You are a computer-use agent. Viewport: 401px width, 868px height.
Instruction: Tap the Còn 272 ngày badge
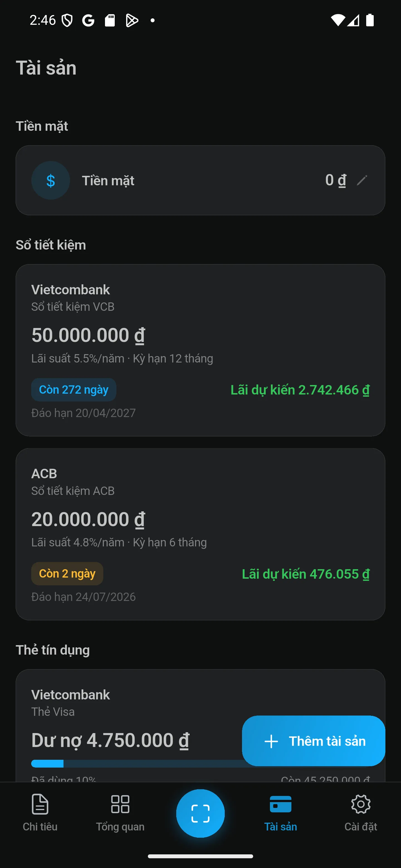pos(74,389)
